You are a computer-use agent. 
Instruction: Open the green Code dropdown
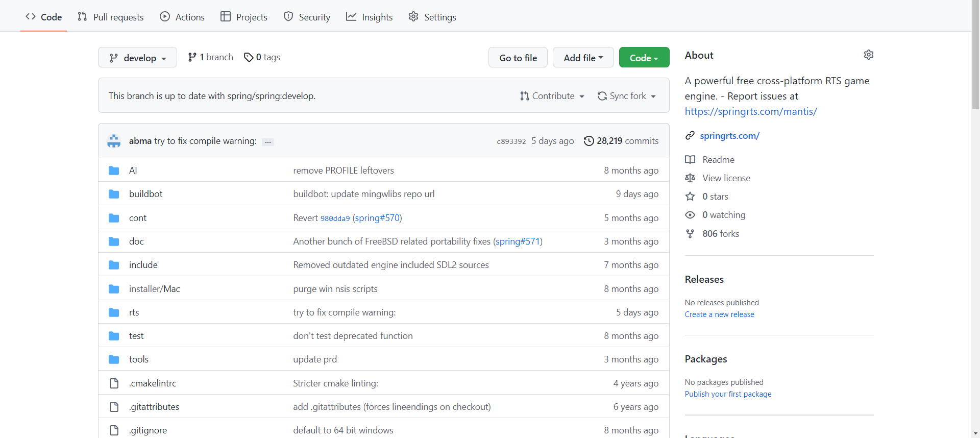tap(644, 57)
